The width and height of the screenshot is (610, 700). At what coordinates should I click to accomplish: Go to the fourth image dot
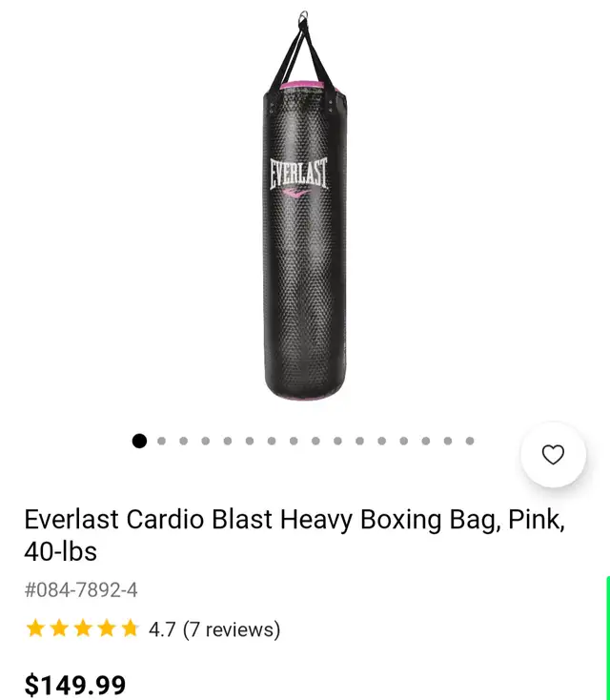205,441
